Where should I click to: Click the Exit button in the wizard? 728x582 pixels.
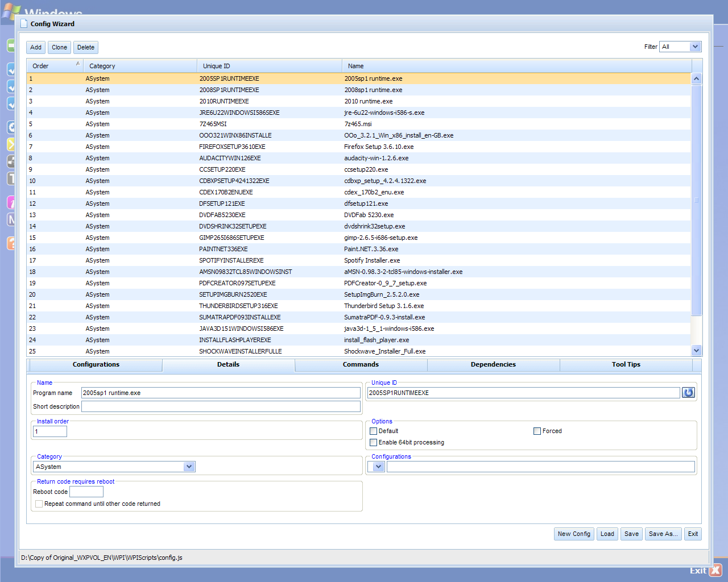[x=693, y=534]
